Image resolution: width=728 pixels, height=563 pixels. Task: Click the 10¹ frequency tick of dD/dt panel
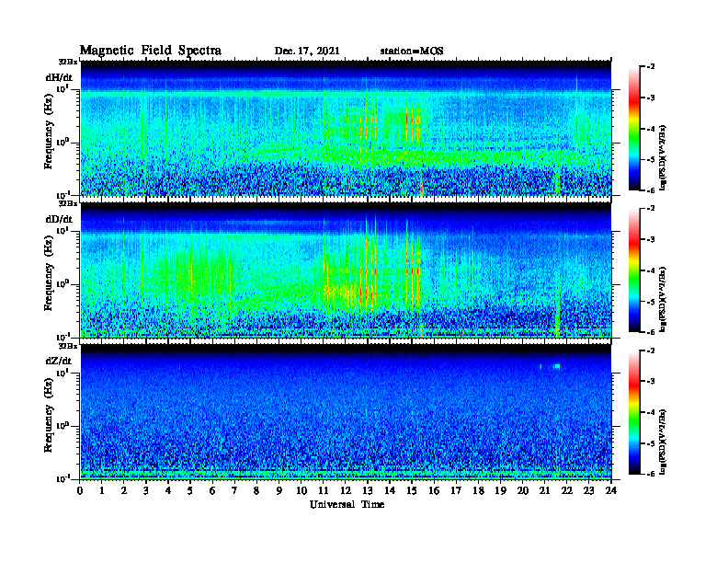click(x=63, y=230)
